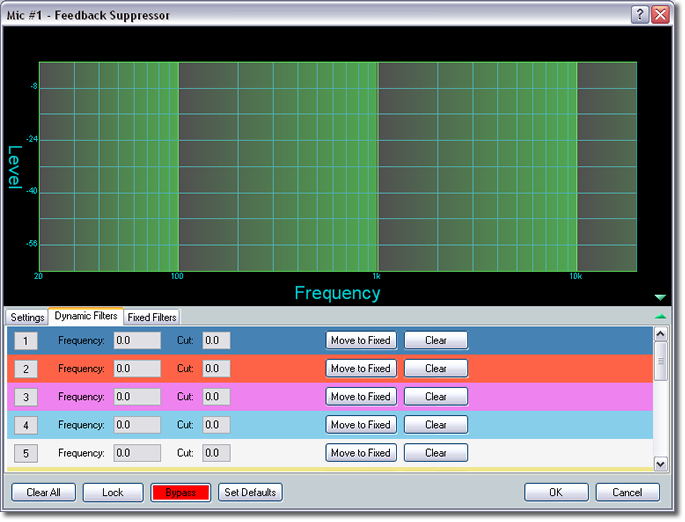Screen dimensions: 685x522
Task: Click Cut field of filter 2
Action: (216, 369)
